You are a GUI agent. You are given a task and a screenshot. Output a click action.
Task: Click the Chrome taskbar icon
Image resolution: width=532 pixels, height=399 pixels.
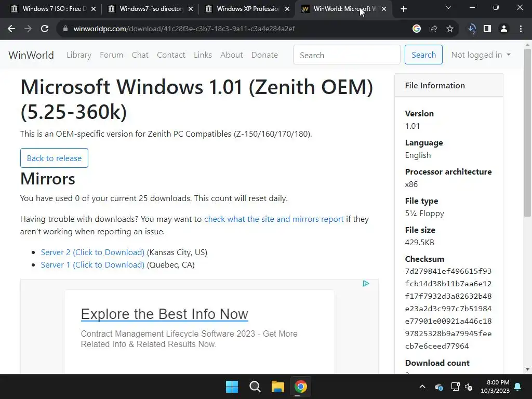click(301, 387)
